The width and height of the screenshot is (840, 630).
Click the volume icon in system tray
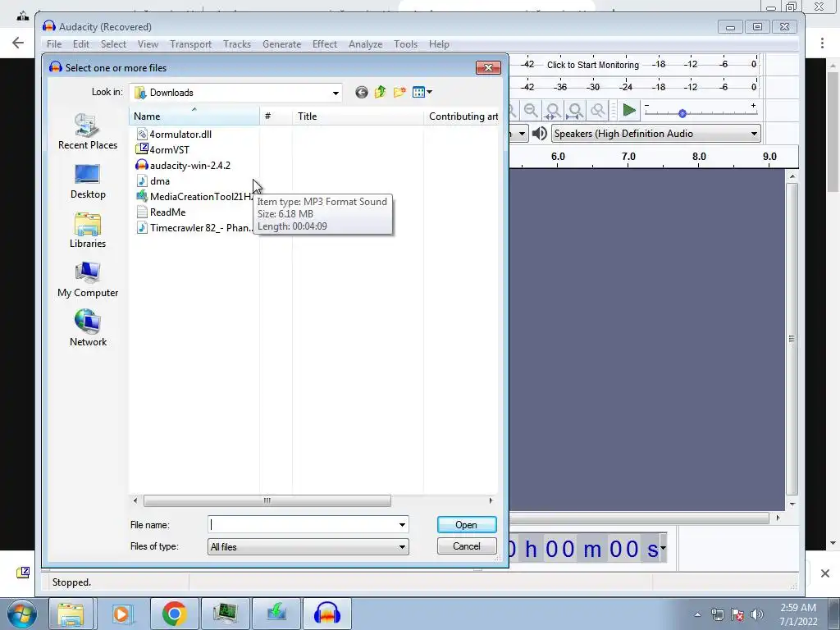point(757,614)
